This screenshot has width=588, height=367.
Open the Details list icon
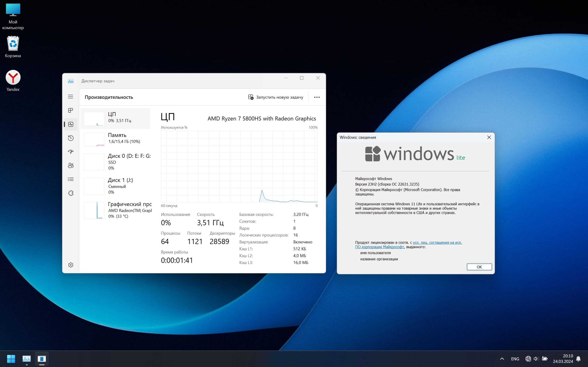point(71,179)
